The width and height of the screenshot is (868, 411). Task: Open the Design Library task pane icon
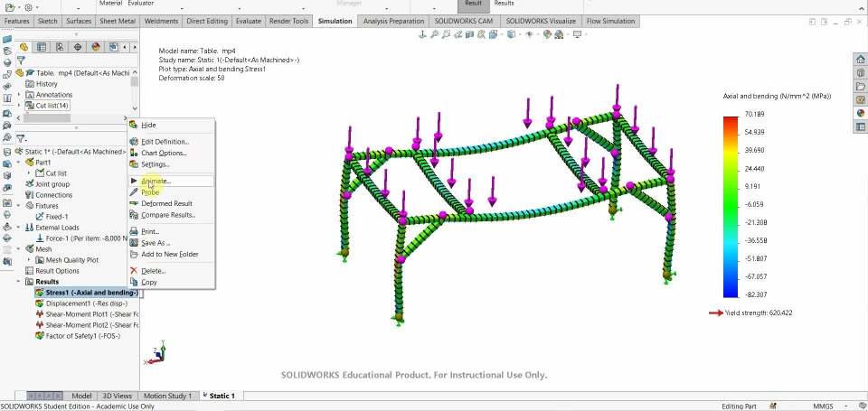(x=860, y=73)
